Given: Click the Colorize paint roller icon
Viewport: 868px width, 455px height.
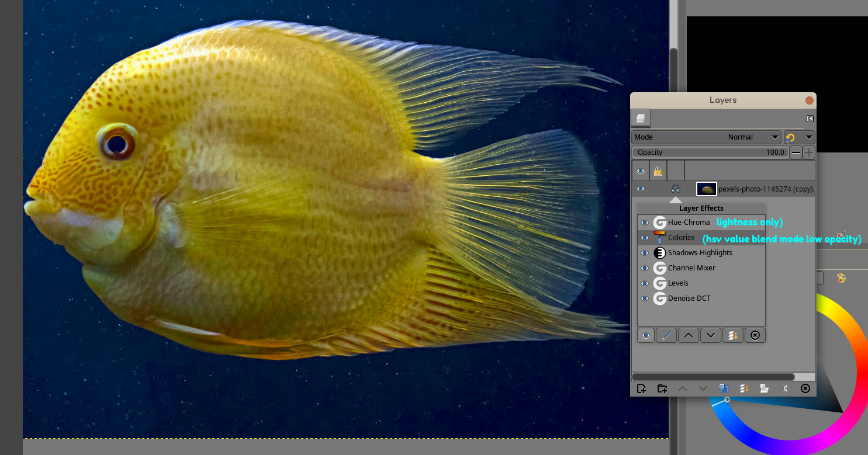Looking at the screenshot, I should pos(660,238).
